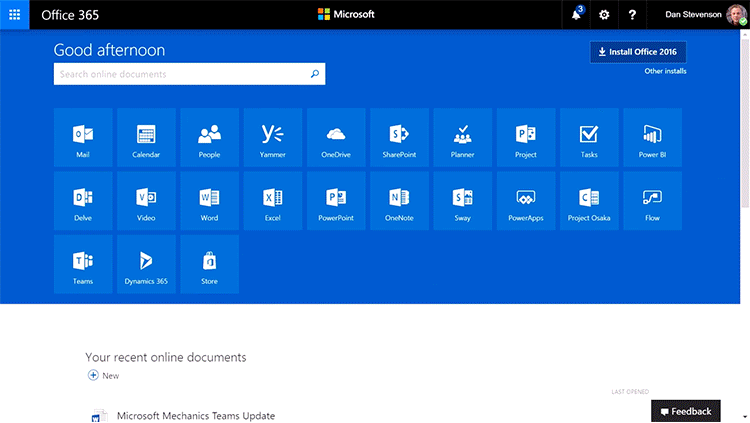The image size is (750, 423).
Task: Click the plus icon next to New
Action: [x=93, y=375]
